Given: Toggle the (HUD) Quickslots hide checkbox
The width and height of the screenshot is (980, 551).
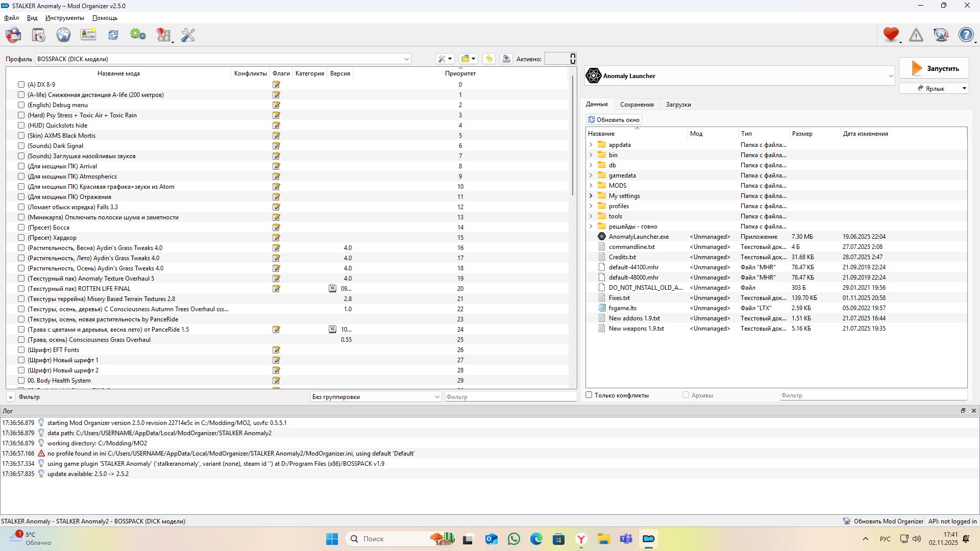Looking at the screenshot, I should (21, 126).
